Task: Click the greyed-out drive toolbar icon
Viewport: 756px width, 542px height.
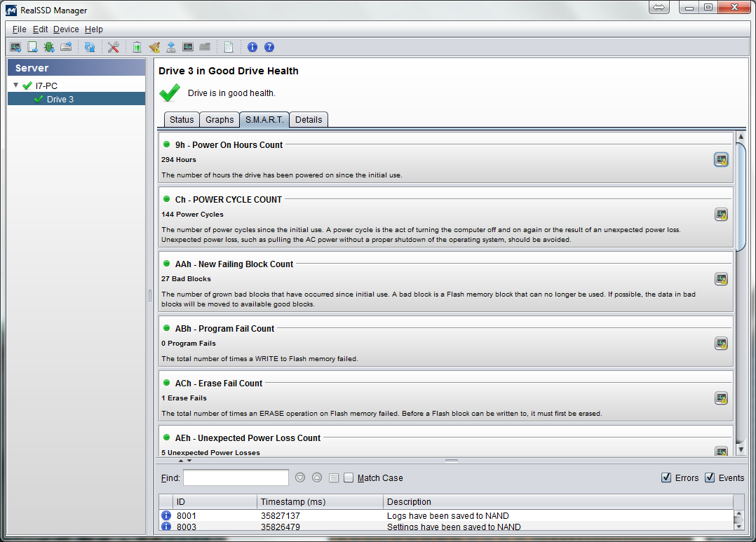Action: 205,47
